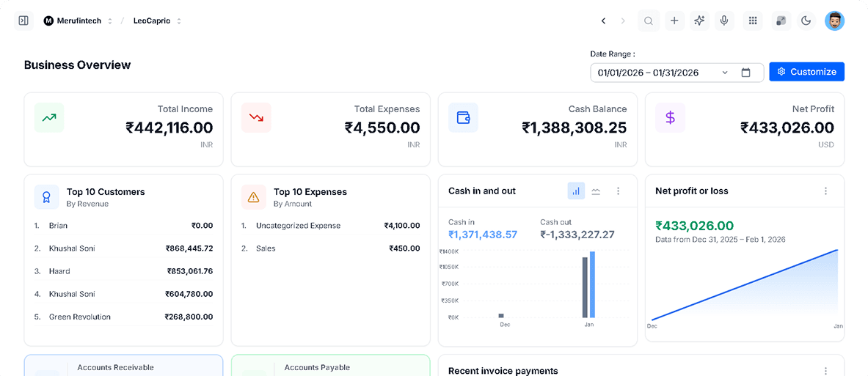Select the Green Revolution customer row

(x=123, y=317)
